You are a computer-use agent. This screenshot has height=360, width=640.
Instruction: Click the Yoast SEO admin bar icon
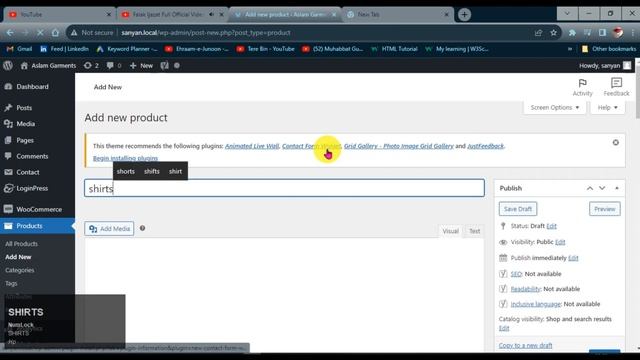pyautogui.click(x=164, y=65)
